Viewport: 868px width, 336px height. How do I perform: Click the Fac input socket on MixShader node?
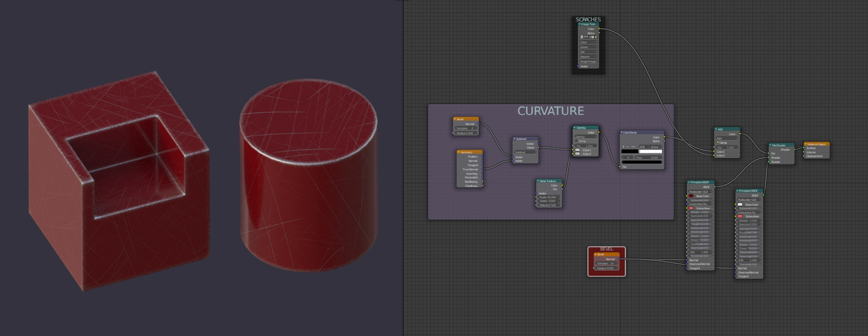769,153
